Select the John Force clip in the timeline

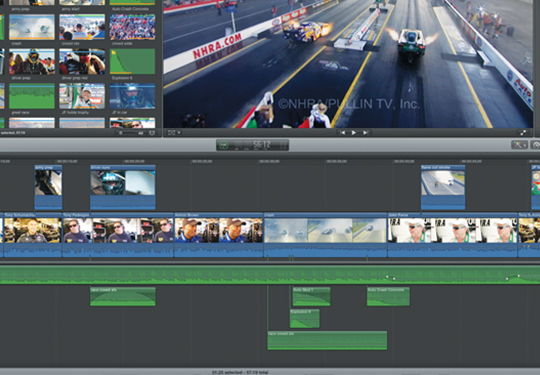click(452, 235)
